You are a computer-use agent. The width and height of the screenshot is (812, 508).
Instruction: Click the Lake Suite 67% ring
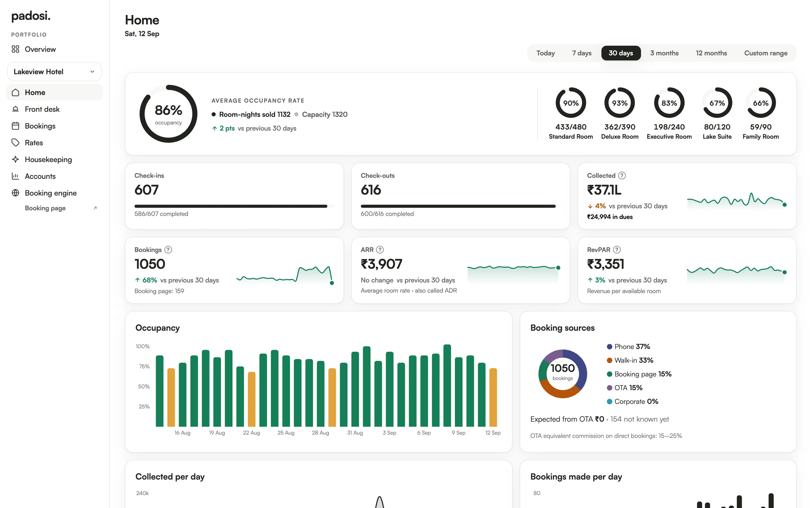point(717,103)
